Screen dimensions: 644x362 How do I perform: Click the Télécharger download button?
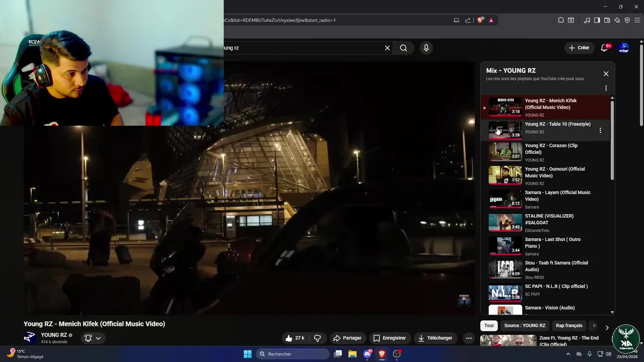click(435, 338)
